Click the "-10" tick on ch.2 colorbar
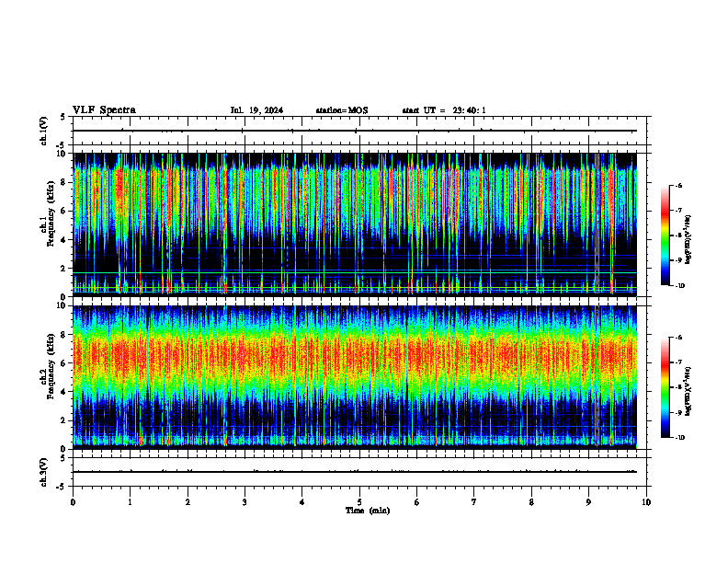The height and width of the screenshot is (563, 728). [x=679, y=438]
